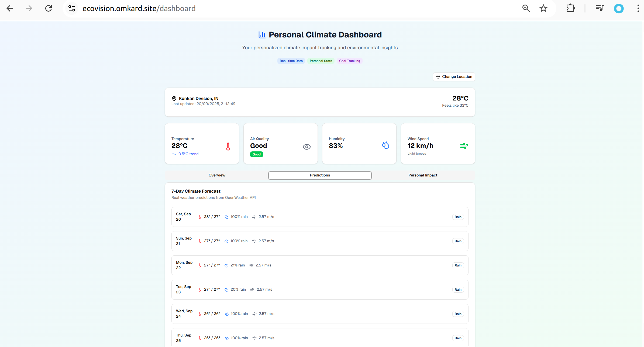Click the Real-time Data badge
The width and height of the screenshot is (644, 347).
click(291, 61)
